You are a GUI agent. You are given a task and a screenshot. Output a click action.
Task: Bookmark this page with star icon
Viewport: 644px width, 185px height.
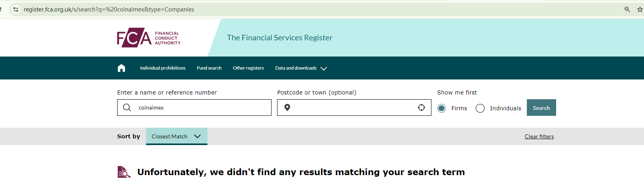[640, 9]
